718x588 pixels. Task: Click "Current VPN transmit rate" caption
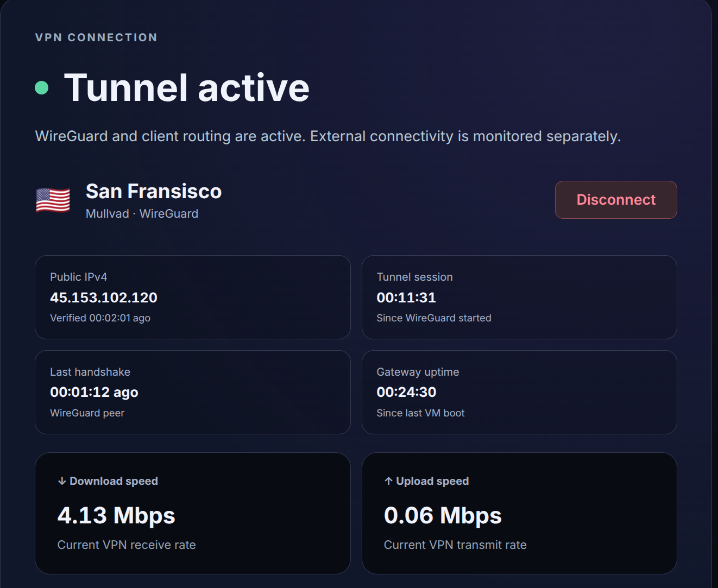point(455,545)
